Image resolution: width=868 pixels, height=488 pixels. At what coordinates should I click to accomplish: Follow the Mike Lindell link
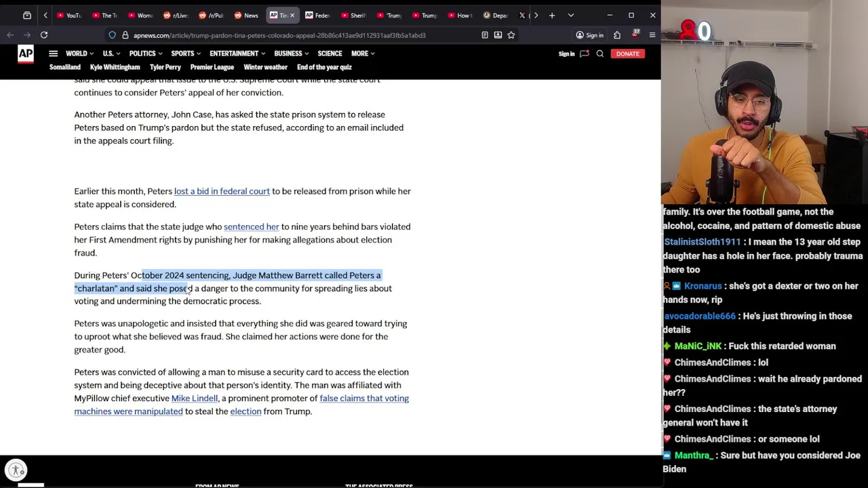[x=195, y=399]
